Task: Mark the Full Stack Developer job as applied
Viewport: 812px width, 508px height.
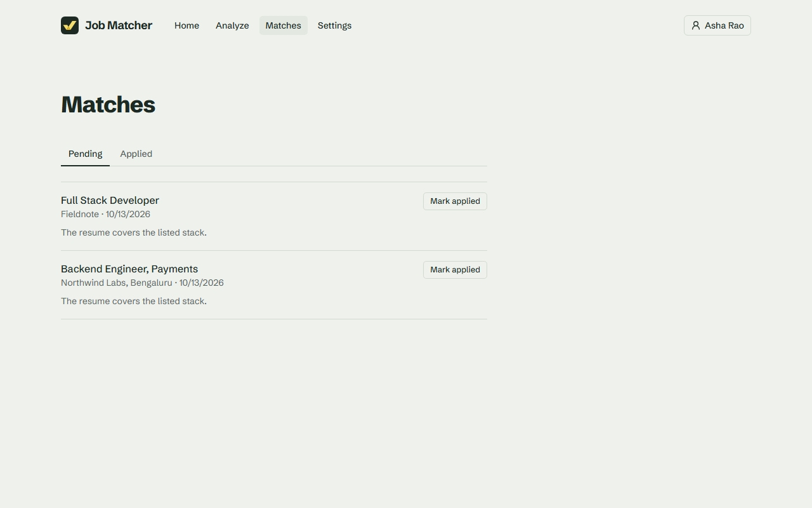Action: [x=455, y=201]
